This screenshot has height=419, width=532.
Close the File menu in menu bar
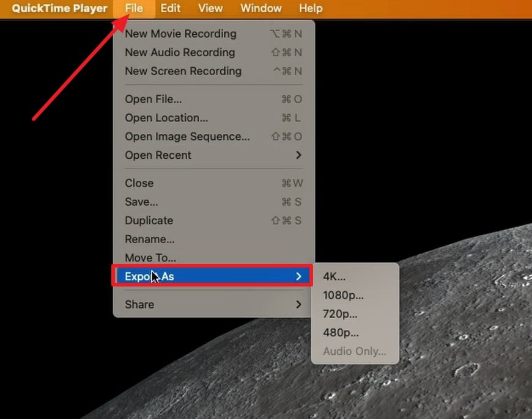134,8
